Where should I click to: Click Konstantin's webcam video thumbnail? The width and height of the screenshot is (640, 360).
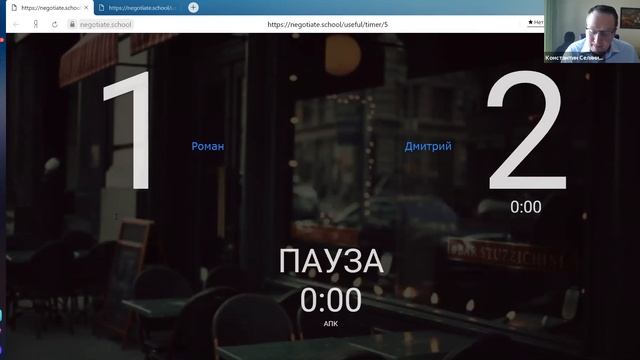click(x=592, y=31)
